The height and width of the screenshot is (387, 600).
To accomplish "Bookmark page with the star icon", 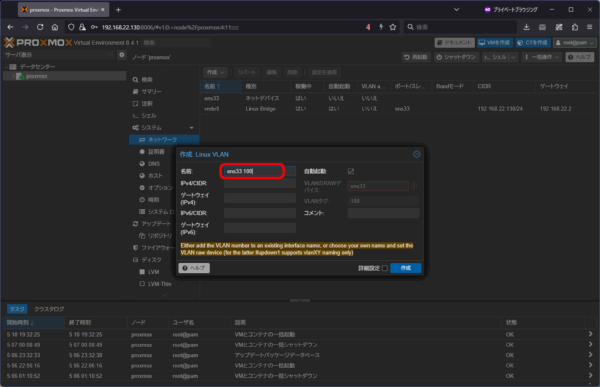I will [393, 27].
